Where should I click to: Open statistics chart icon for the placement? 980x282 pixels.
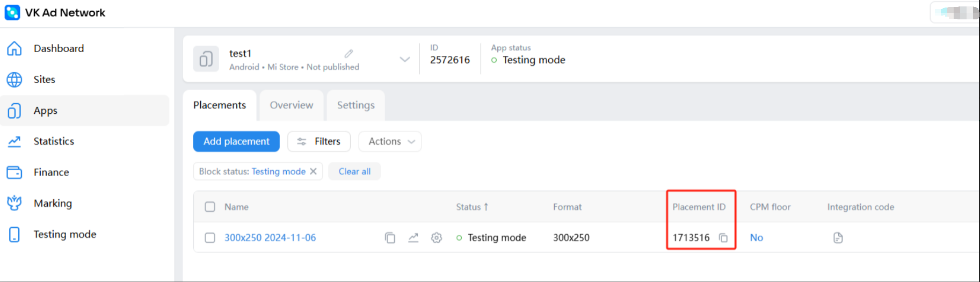(413, 238)
